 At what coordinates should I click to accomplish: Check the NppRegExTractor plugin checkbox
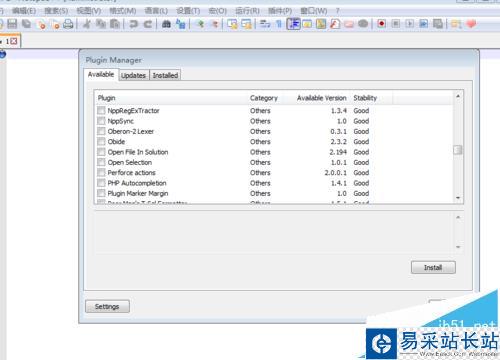pyautogui.click(x=101, y=110)
